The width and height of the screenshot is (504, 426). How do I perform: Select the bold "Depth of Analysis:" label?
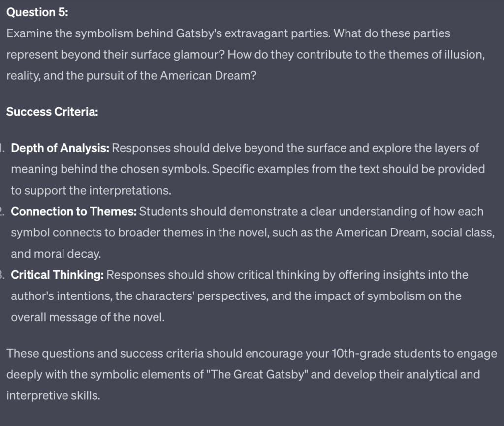[x=60, y=148]
